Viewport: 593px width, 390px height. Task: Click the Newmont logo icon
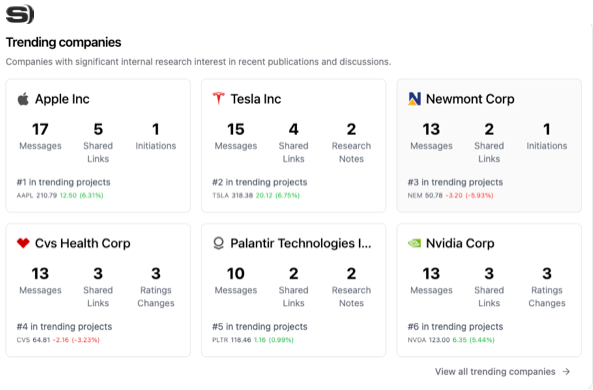coord(414,99)
